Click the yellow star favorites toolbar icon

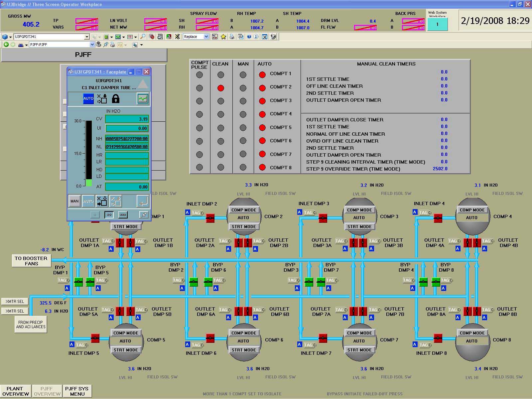(x=223, y=37)
